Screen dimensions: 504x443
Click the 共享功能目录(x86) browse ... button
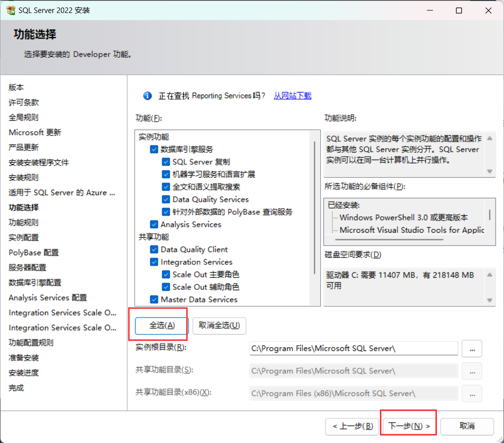tap(472, 393)
